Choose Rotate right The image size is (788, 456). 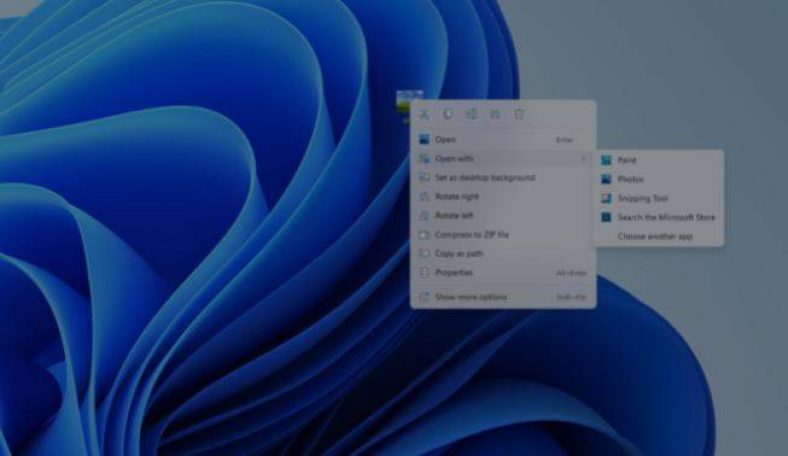503,197
